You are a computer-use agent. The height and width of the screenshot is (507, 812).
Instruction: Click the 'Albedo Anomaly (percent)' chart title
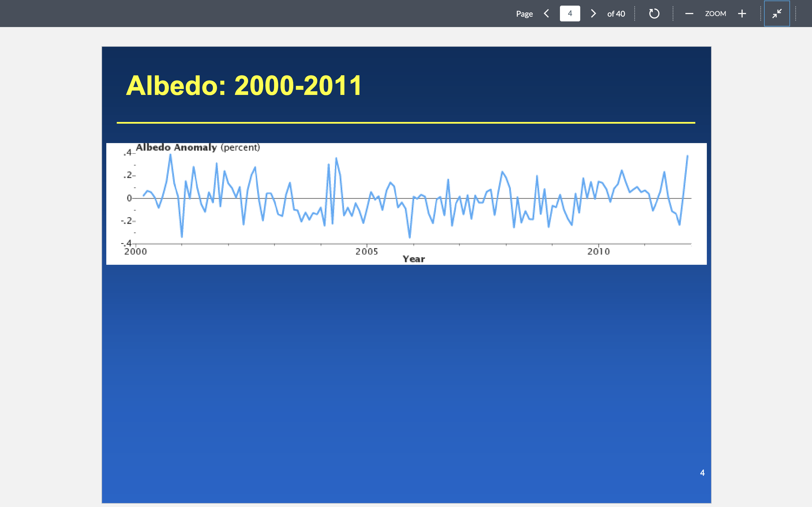tap(198, 148)
